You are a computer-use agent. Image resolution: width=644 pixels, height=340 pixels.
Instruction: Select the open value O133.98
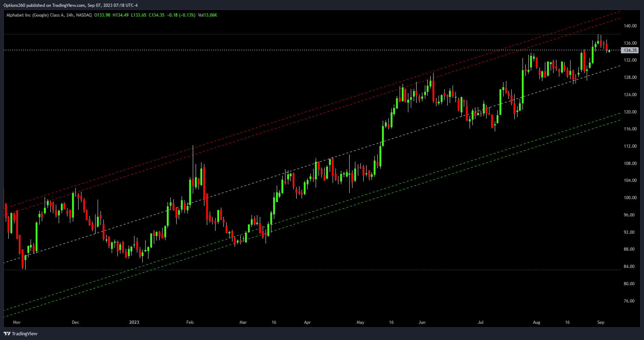tap(102, 15)
